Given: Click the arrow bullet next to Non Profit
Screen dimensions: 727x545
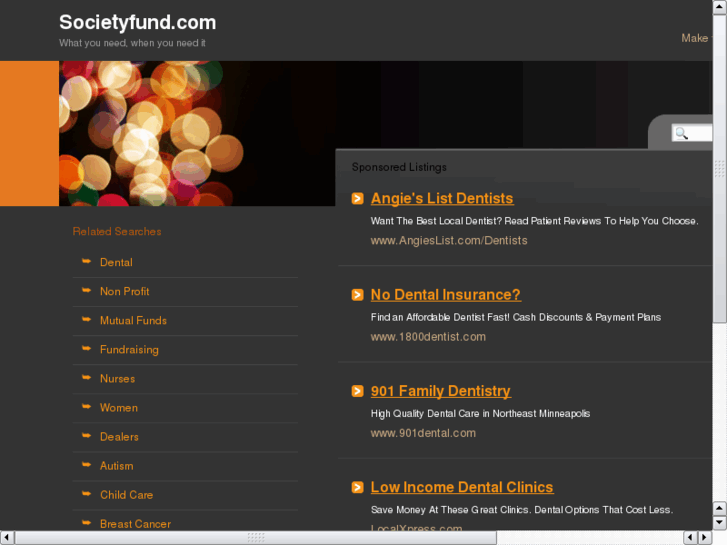Looking at the screenshot, I should (86, 291).
